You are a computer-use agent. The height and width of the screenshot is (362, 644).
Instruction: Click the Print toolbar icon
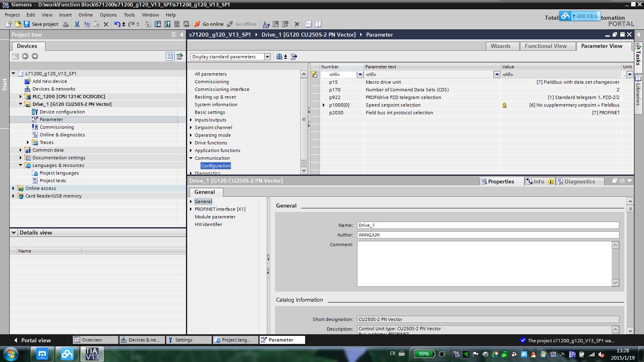pos(66,24)
